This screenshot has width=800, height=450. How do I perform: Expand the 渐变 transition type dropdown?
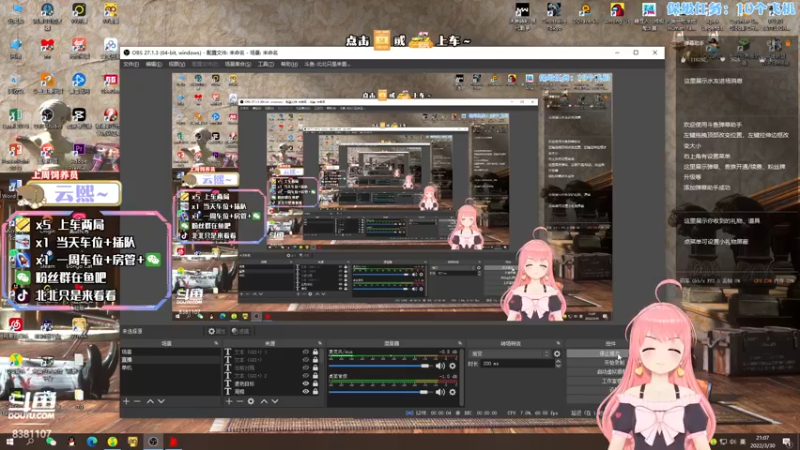coord(509,354)
